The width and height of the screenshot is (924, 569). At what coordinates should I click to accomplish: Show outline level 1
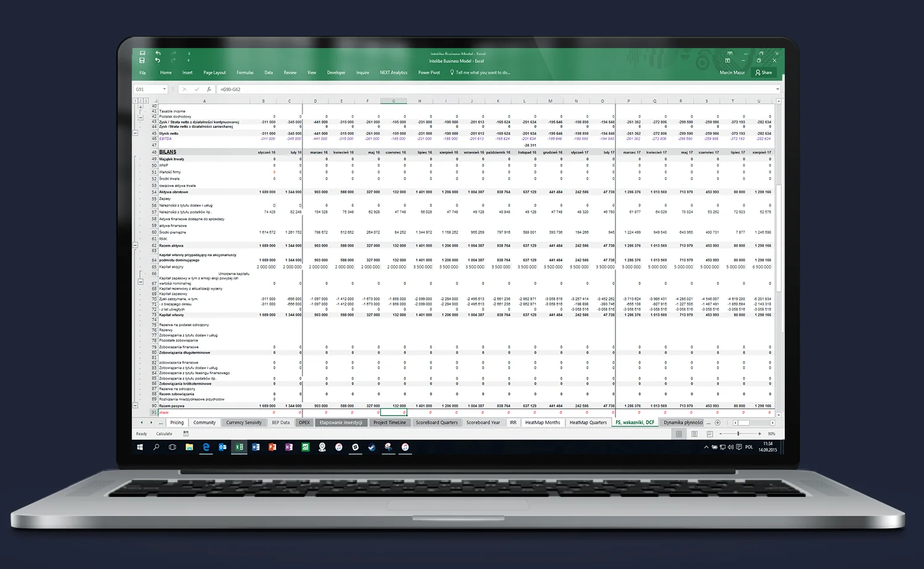point(136,100)
